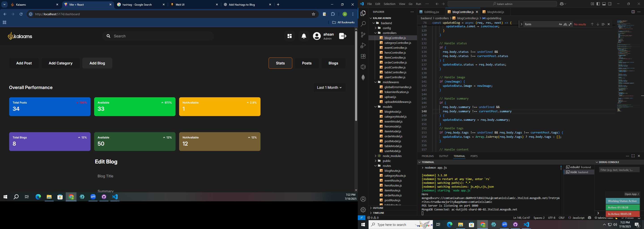The height and width of the screenshot is (229, 644).
Task: Click the Kalaams search input field
Action: (158, 36)
